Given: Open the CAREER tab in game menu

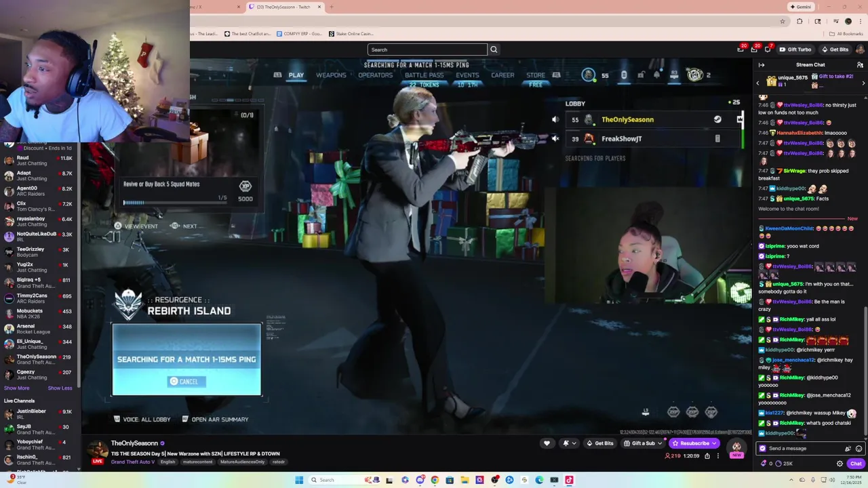Looking at the screenshot, I should (502, 75).
